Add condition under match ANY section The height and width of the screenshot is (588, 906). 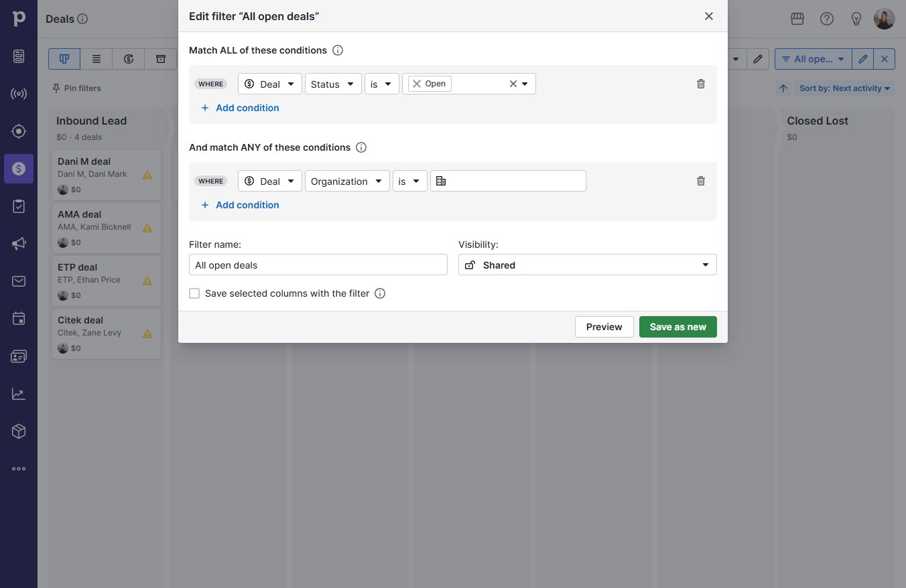(240, 205)
